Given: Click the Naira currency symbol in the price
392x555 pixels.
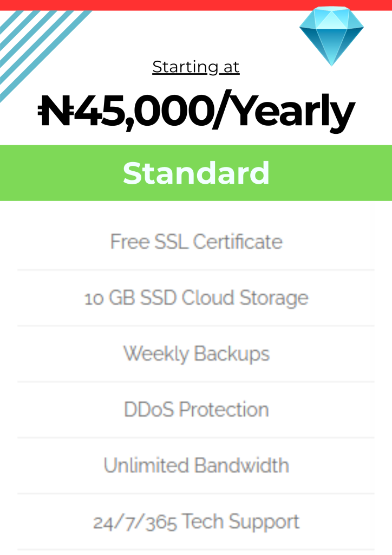Looking at the screenshot, I should click(55, 112).
